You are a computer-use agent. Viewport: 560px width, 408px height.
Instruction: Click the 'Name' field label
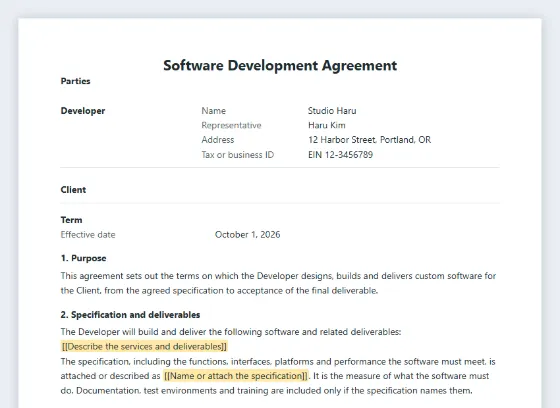pyautogui.click(x=214, y=111)
